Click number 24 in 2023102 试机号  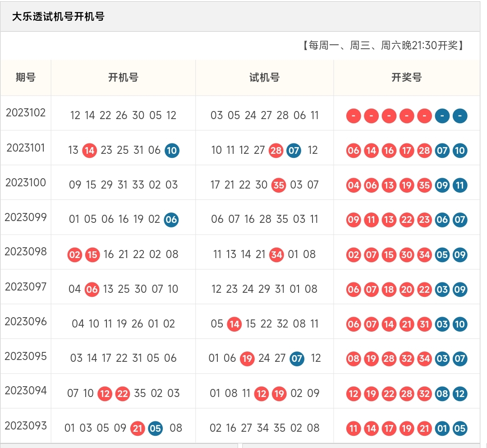(x=250, y=115)
